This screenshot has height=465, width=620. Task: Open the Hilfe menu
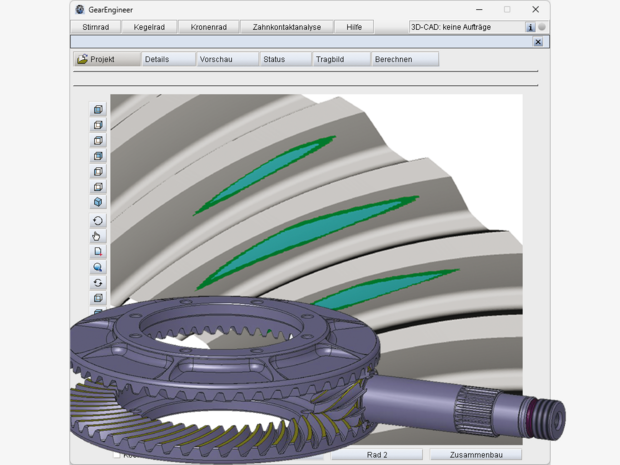tap(353, 27)
